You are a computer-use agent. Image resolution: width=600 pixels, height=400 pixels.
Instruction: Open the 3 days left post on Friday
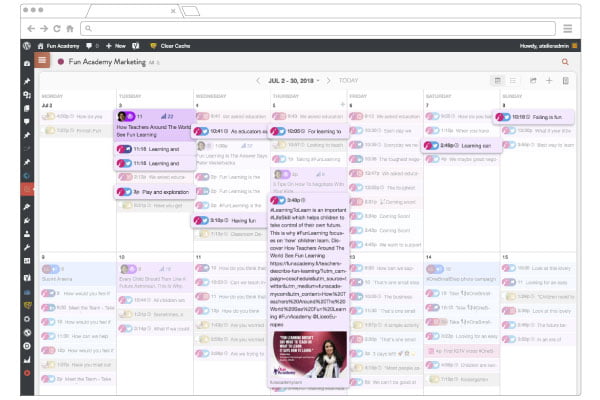pos(385,354)
